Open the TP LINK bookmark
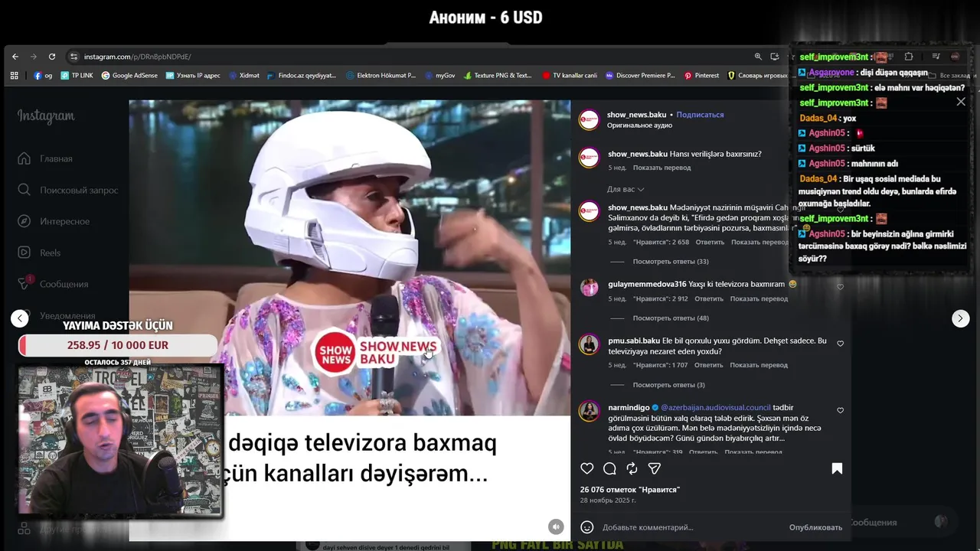This screenshot has width=980, height=551. tap(77, 76)
